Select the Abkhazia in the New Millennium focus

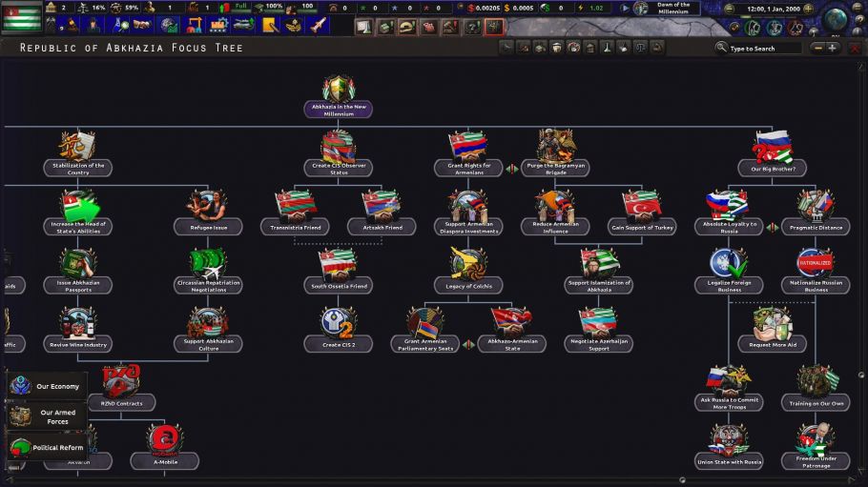339,96
